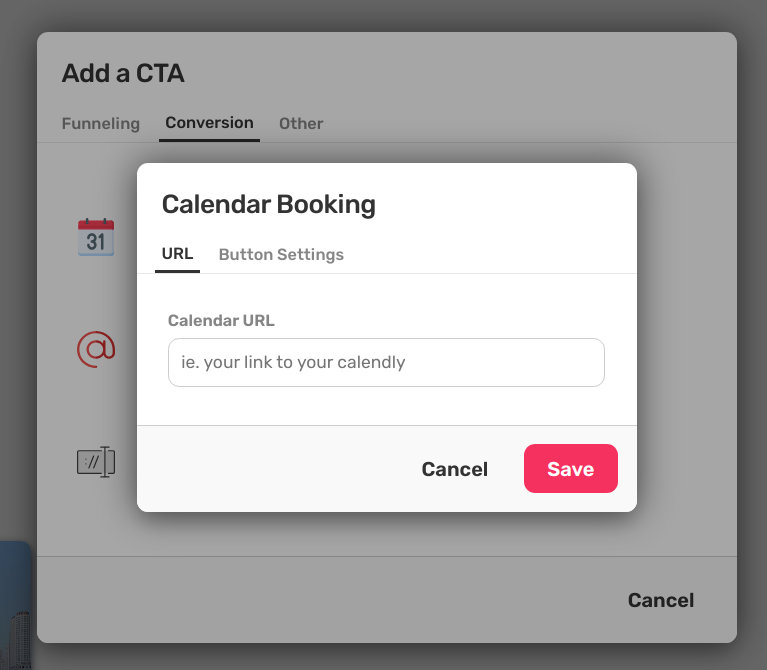Pick the URL redirect text-cursor icon
Screen dimensions: 767x670
point(96,462)
